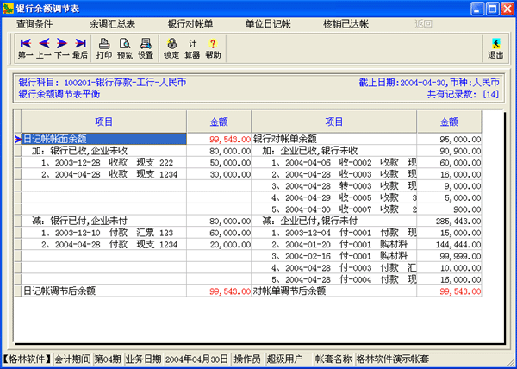Screen dimensions: 517x369
Task: Click row selector of 日记帐帐面余额 row
Action: [x=18, y=139]
